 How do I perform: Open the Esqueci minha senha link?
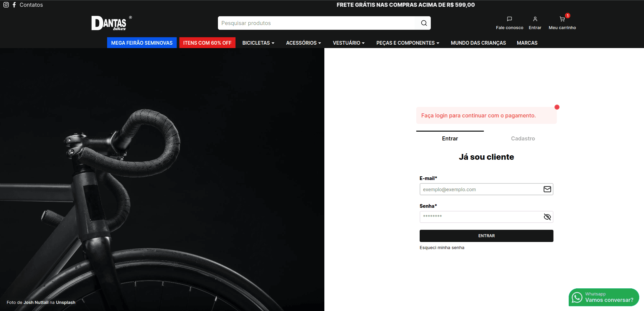click(x=442, y=247)
